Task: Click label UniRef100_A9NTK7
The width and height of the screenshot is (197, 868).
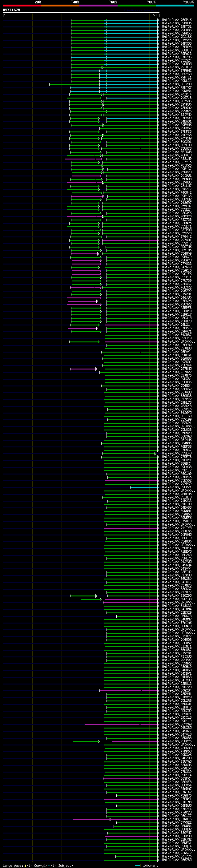Action: pyautogui.click(x=177, y=88)
